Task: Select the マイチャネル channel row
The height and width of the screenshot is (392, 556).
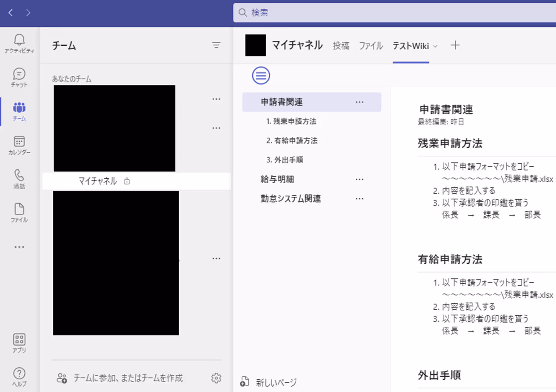Action: pos(136,181)
